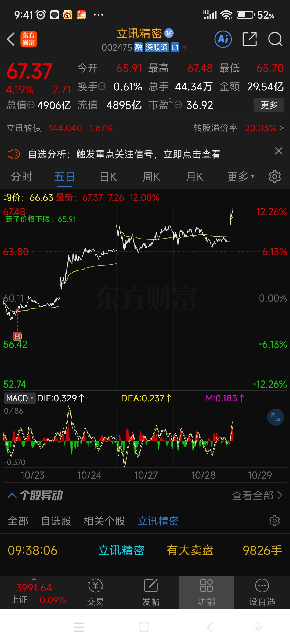Expand the 更多 chart period dropdown
290x644 pixels.
click(241, 177)
